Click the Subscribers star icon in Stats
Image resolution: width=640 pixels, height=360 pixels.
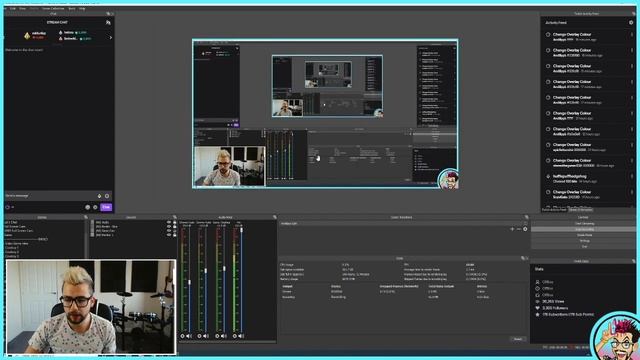(538, 315)
